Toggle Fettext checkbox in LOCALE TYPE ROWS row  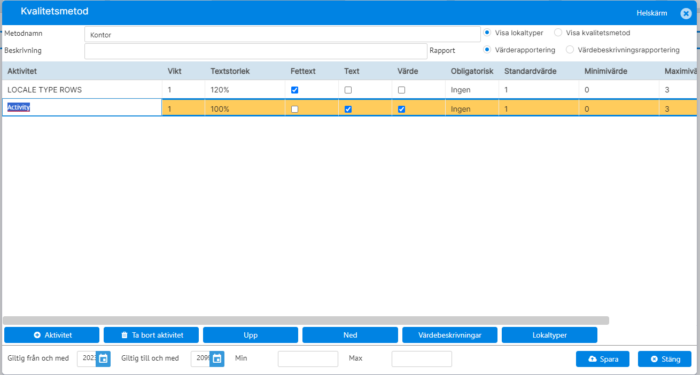pyautogui.click(x=295, y=90)
